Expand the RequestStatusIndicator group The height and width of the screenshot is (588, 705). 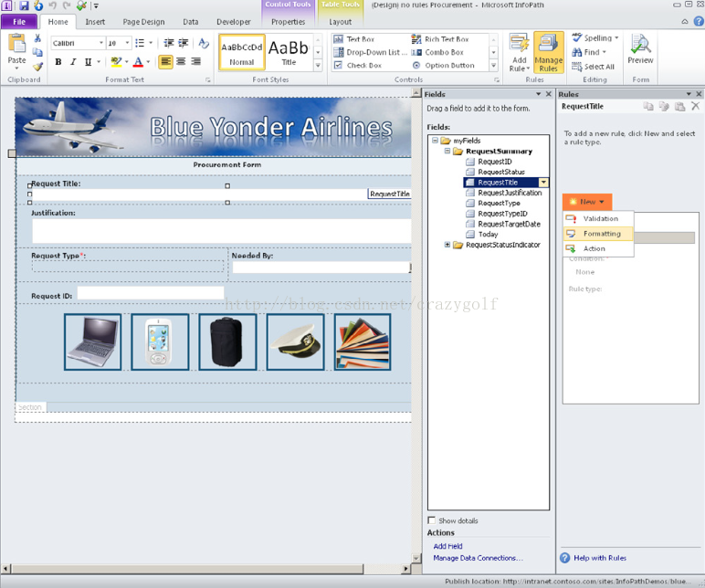[447, 245]
